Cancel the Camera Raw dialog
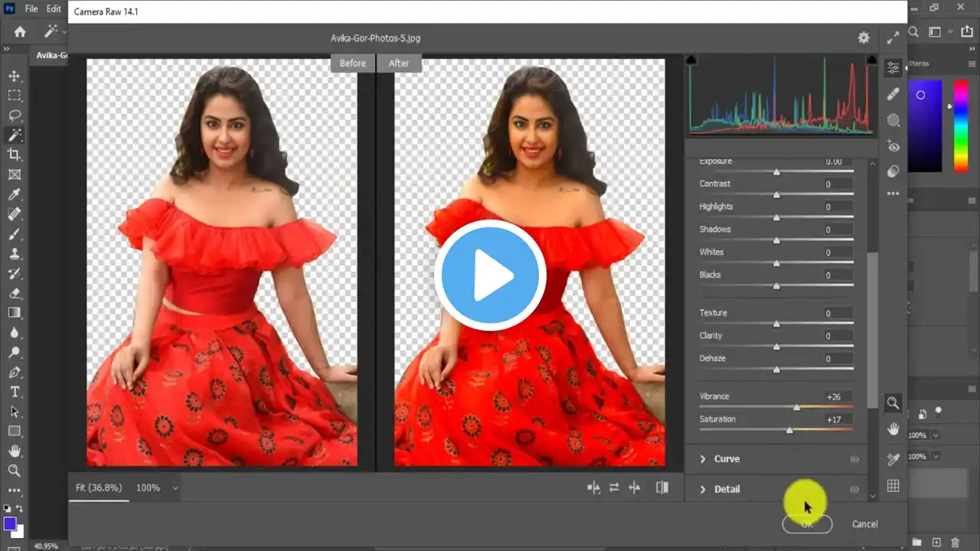The width and height of the screenshot is (980, 551). (x=864, y=523)
